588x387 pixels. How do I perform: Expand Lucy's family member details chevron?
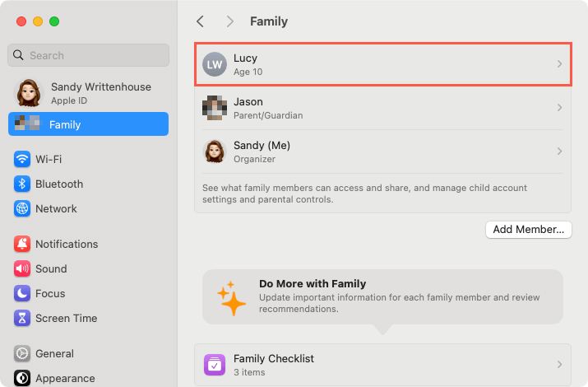click(x=559, y=64)
